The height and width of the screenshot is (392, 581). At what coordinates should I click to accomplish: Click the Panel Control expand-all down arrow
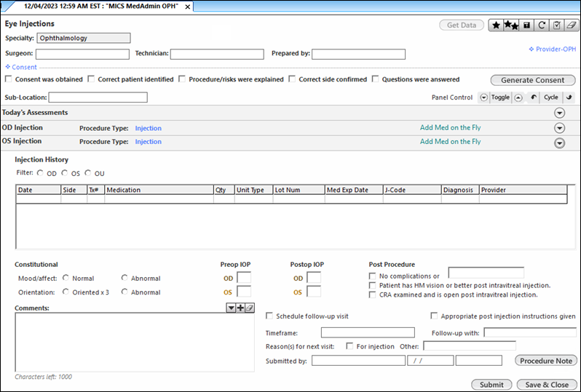tap(483, 97)
